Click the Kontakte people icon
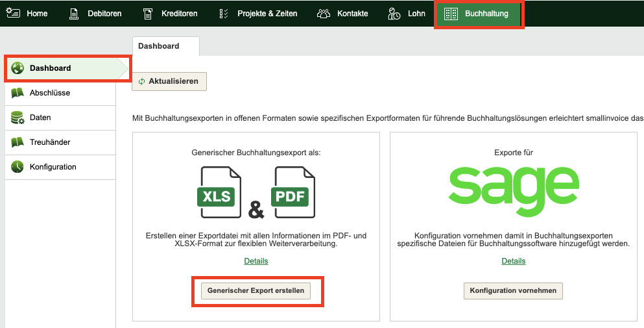Screen dimensions: 644x328 324,14
